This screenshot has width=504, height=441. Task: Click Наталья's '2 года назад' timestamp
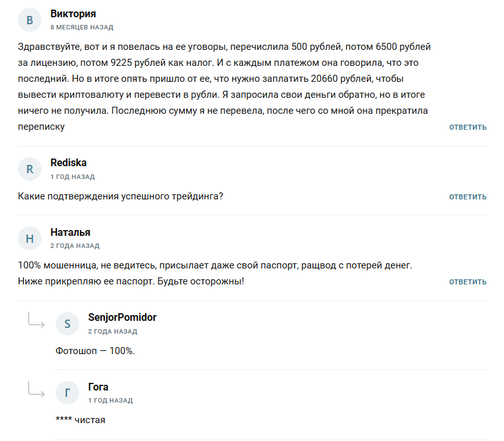75,246
